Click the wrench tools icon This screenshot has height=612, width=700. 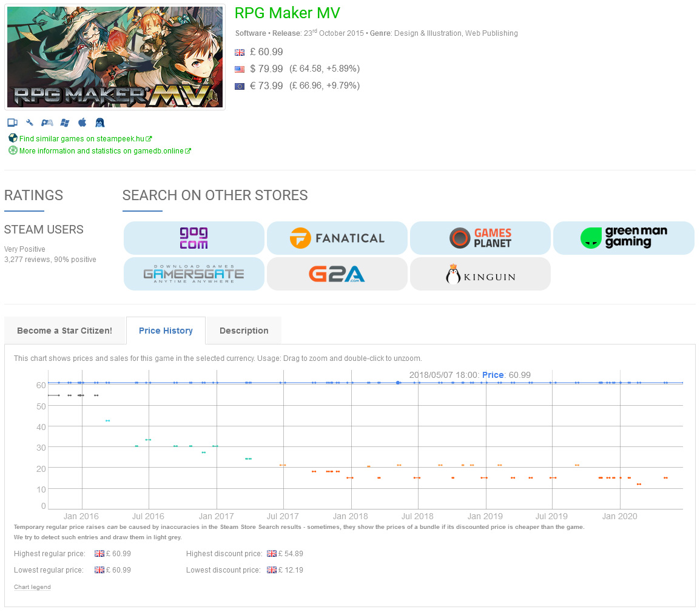tap(30, 123)
